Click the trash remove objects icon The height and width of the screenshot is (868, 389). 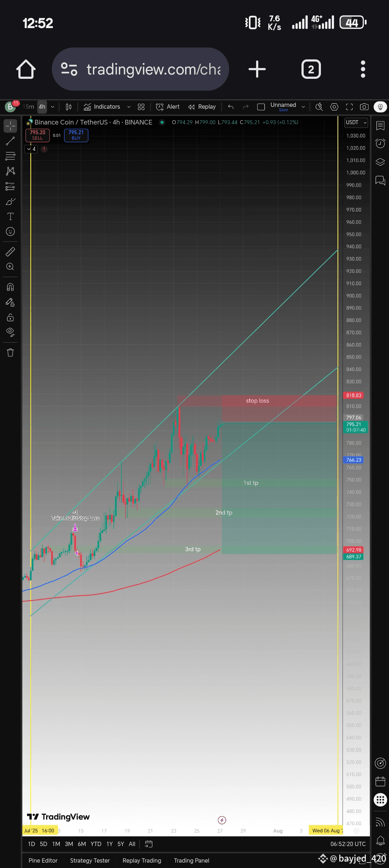click(10, 352)
